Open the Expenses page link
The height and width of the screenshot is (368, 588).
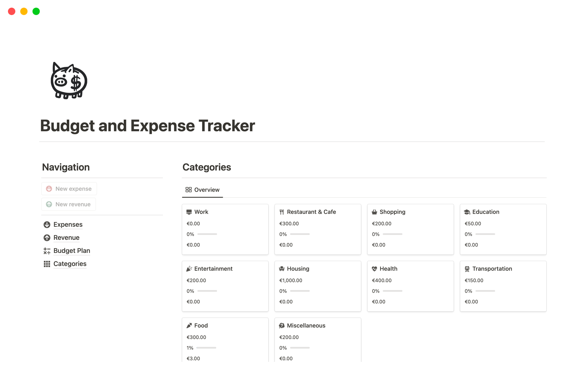point(68,225)
